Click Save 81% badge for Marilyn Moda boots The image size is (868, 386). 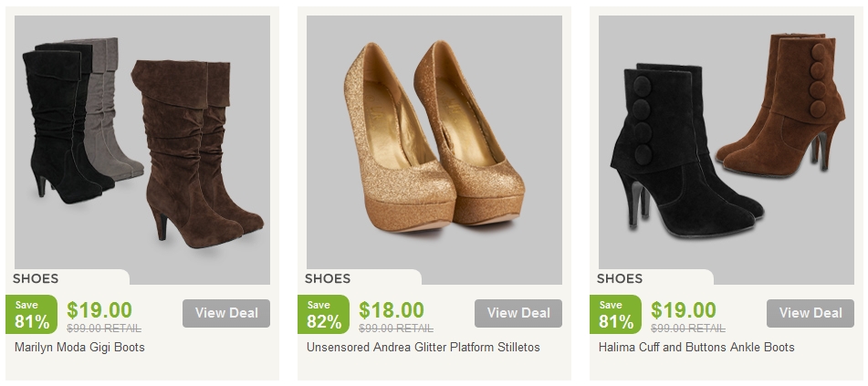[32, 315]
